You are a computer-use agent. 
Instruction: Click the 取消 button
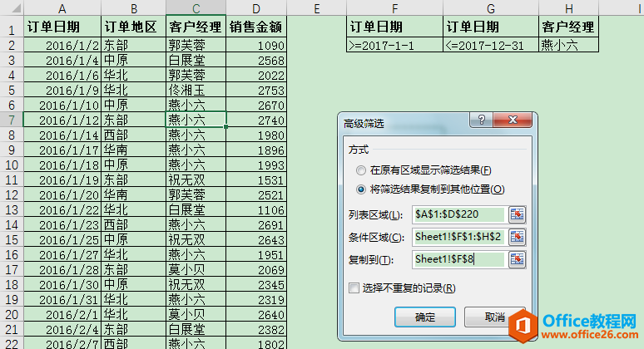(494, 317)
